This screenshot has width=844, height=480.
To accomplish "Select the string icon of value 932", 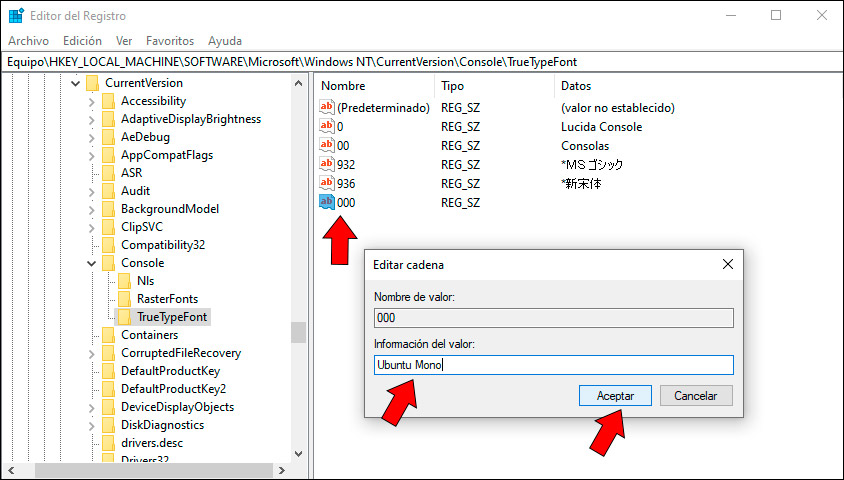I will [327, 164].
